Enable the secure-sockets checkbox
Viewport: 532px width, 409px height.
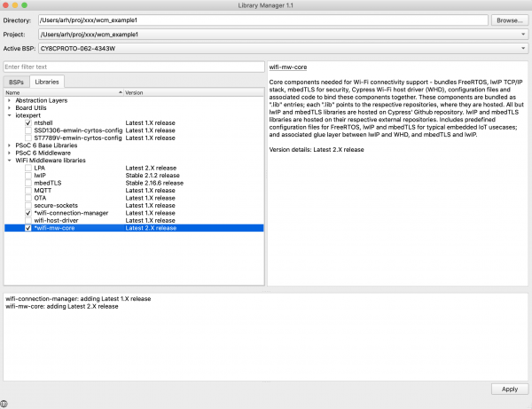tap(28, 205)
